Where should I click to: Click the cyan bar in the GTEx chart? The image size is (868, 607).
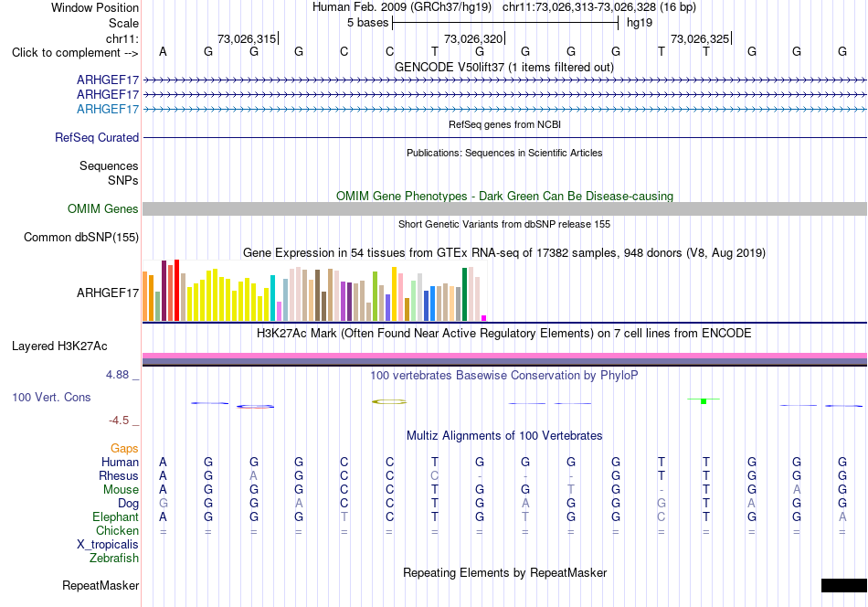click(272, 298)
